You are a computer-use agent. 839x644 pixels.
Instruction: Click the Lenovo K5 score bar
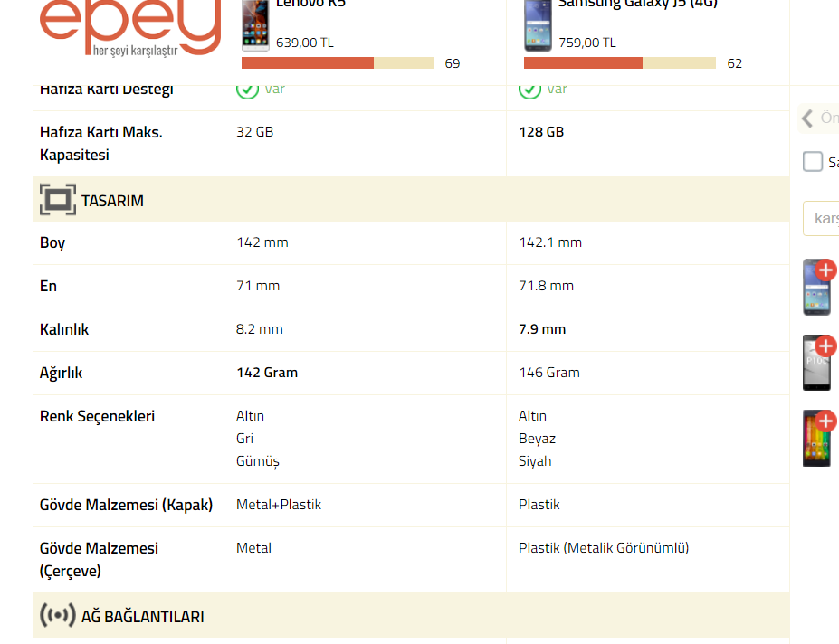click(337, 63)
